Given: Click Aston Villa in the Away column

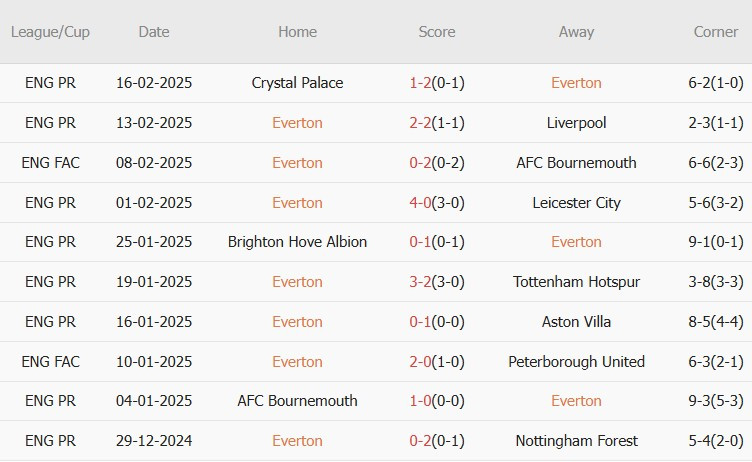Looking at the screenshot, I should pos(576,321).
